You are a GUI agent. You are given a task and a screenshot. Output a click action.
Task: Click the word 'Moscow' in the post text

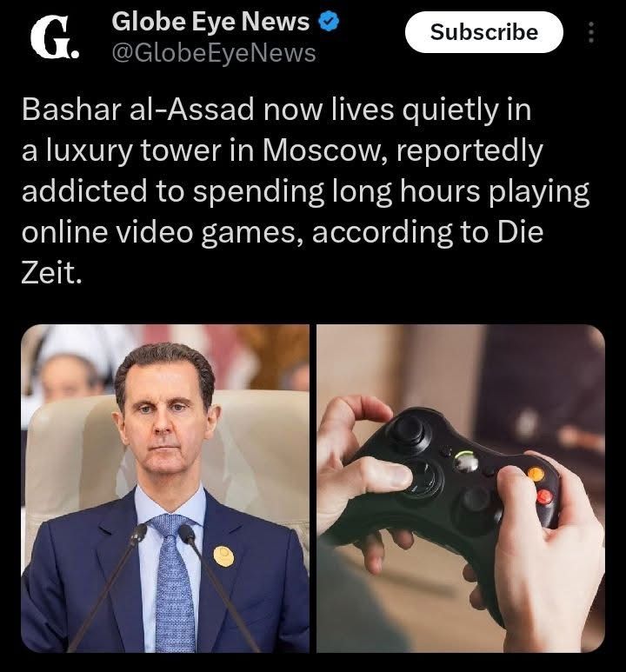tap(321, 150)
